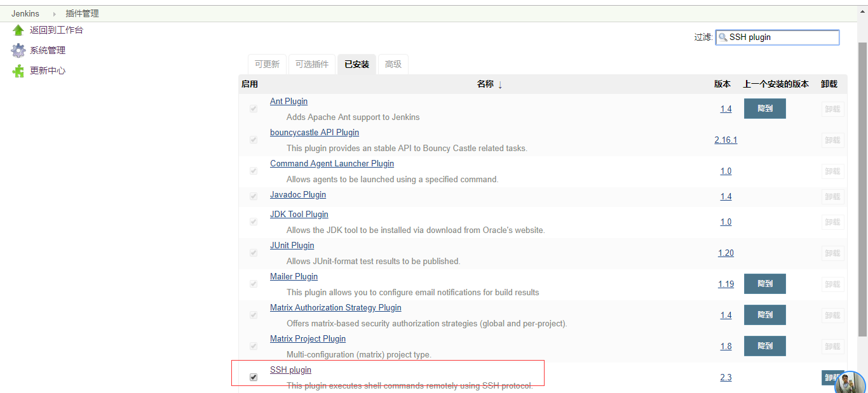Click the 上一个安装的版本 column header
The image size is (868, 393).
coord(776,84)
